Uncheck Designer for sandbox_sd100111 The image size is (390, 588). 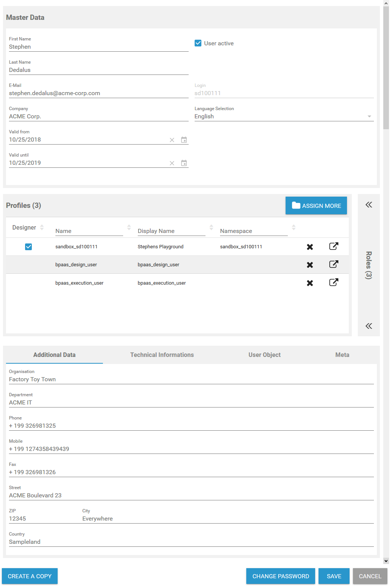(x=28, y=247)
